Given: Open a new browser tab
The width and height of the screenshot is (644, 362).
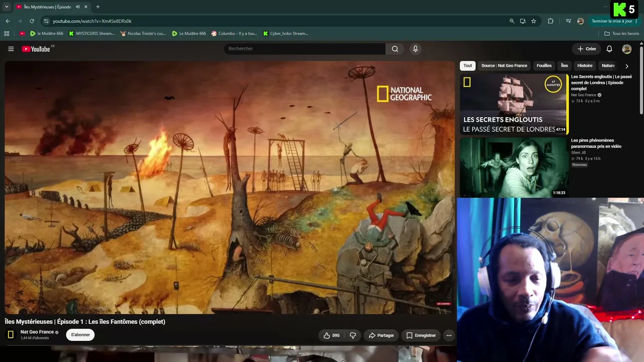Looking at the screenshot, I should [x=98, y=7].
